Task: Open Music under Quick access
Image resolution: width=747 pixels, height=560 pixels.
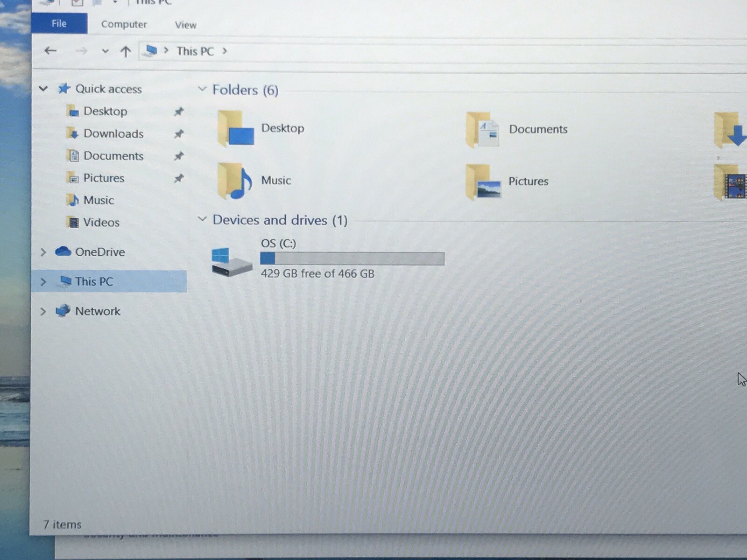Action: click(x=99, y=200)
